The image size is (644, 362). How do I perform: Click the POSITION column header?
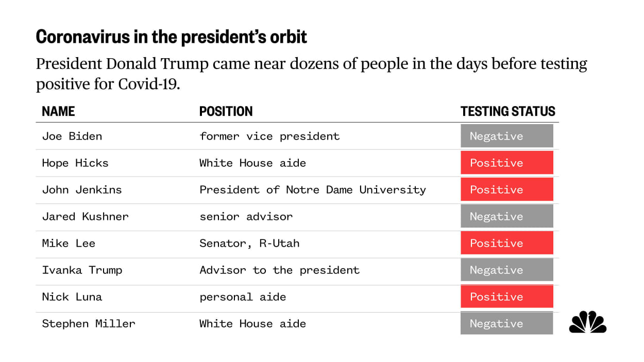point(226,111)
